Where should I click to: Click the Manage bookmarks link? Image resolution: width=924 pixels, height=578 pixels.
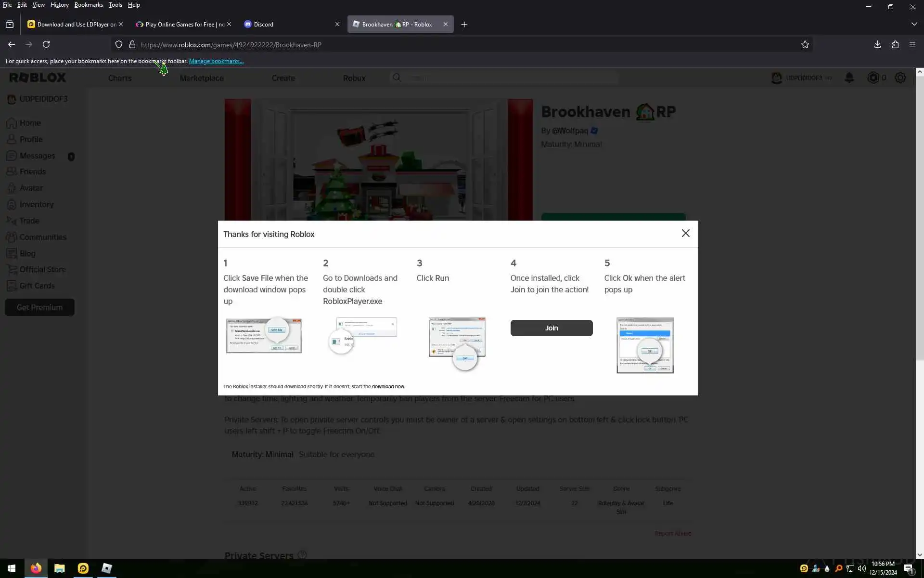tap(216, 61)
